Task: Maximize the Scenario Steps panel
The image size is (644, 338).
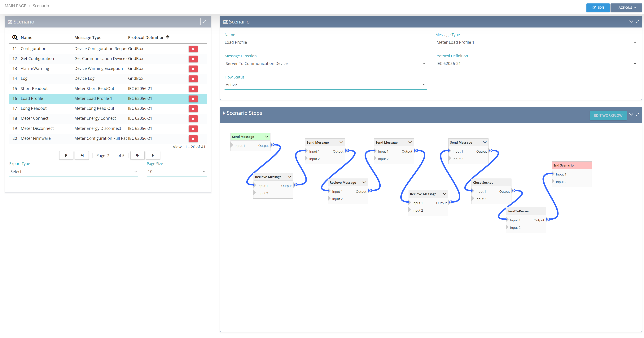Action: (637, 114)
